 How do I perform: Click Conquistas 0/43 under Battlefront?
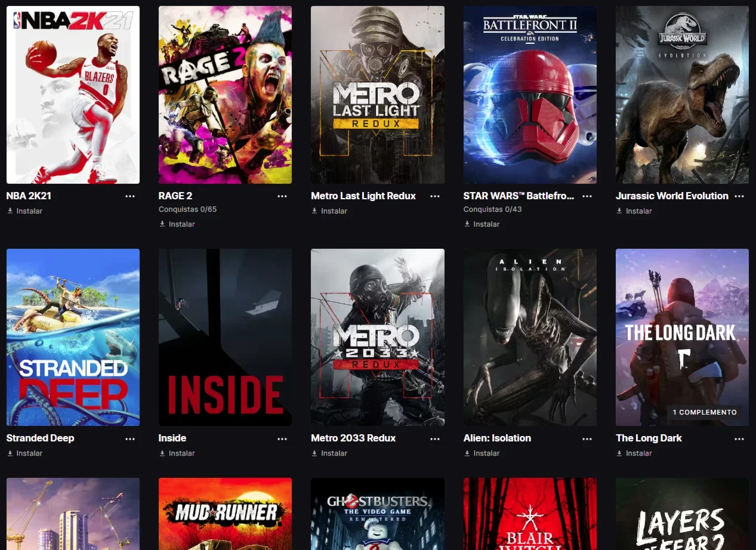[x=493, y=209]
